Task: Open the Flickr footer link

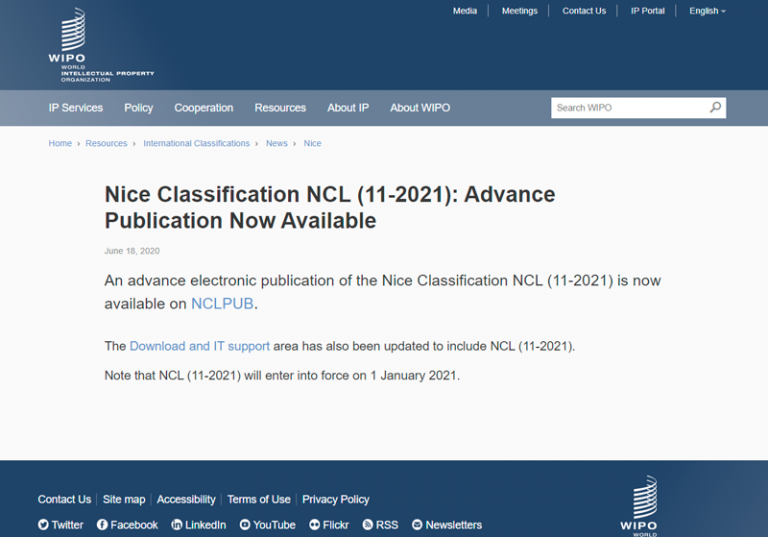Action: point(329,525)
